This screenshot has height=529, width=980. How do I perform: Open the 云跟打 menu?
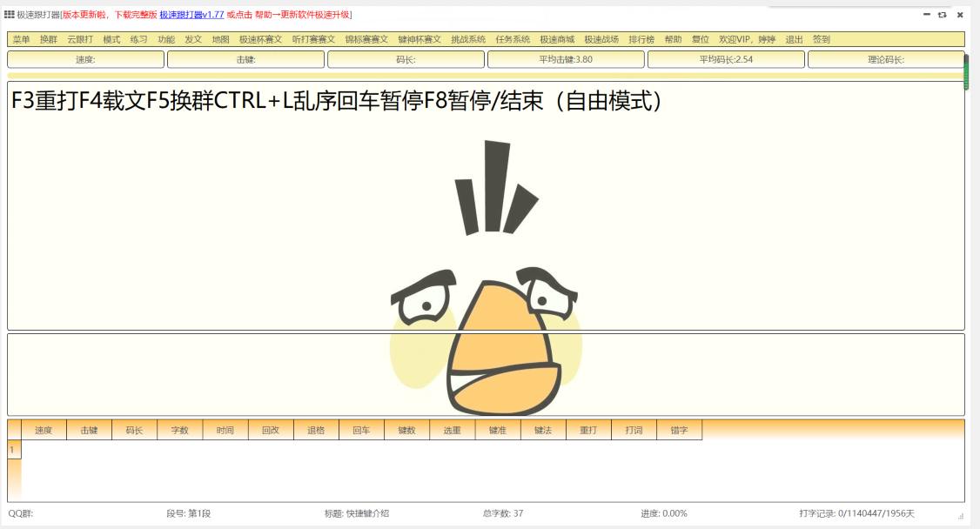point(80,39)
